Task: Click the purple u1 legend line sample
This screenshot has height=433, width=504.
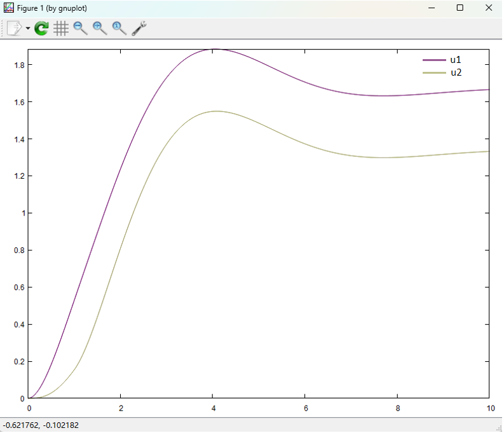Action: click(x=434, y=60)
